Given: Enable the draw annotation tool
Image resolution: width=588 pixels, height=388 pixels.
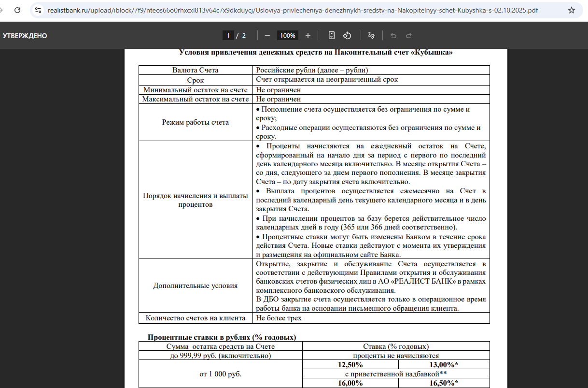Looking at the screenshot, I should click(x=371, y=35).
